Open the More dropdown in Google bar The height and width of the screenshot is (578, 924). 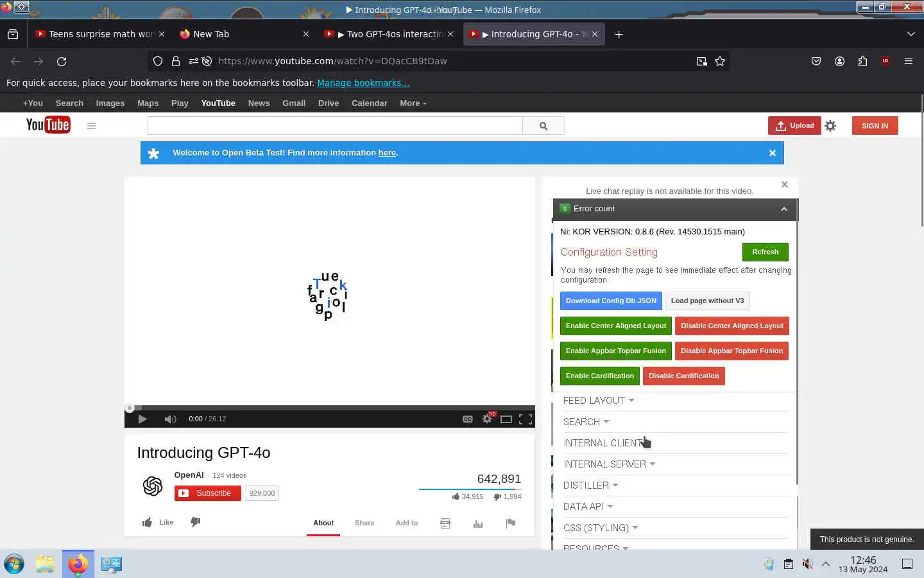point(413,103)
